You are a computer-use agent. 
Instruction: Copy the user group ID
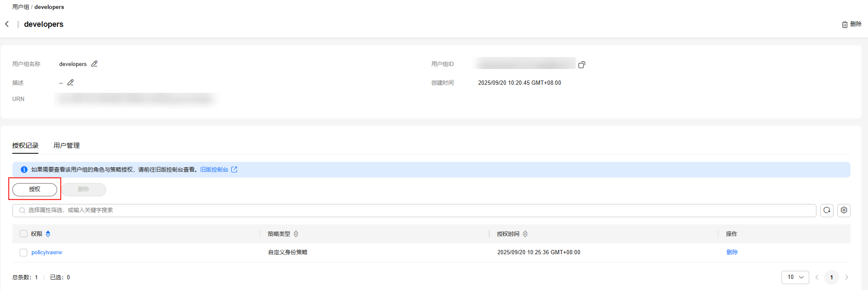(582, 65)
